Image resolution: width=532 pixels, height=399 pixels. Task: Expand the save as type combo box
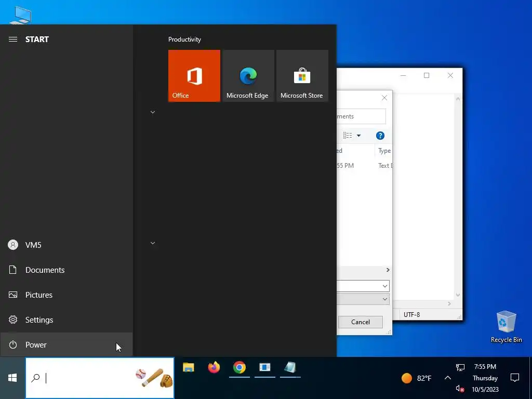pyautogui.click(x=385, y=299)
